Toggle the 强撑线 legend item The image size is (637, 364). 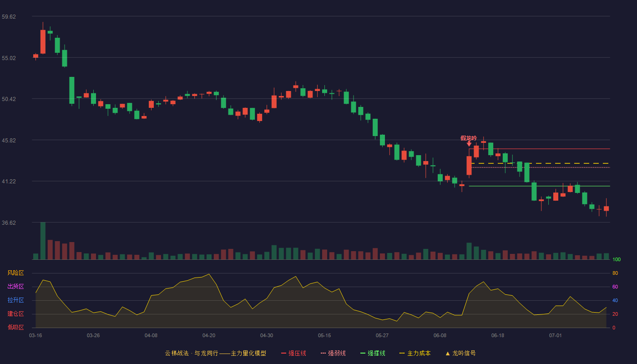[x=373, y=353]
